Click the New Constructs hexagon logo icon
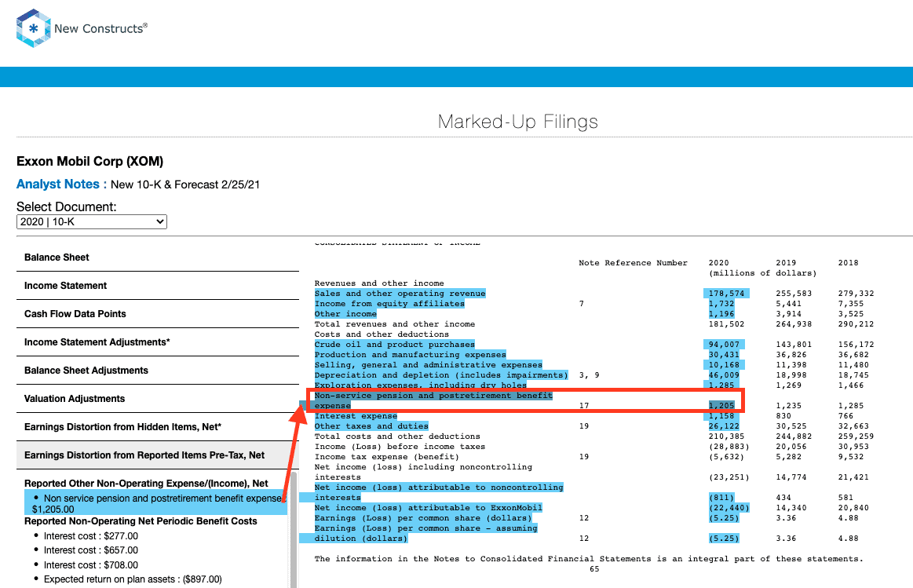Screen dimensions: 913x588 [x=33, y=28]
